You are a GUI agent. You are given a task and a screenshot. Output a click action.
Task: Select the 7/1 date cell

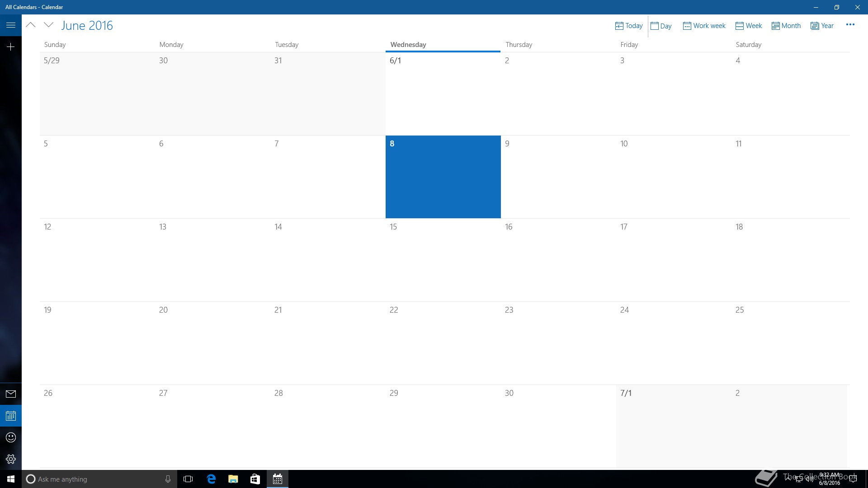point(674,426)
